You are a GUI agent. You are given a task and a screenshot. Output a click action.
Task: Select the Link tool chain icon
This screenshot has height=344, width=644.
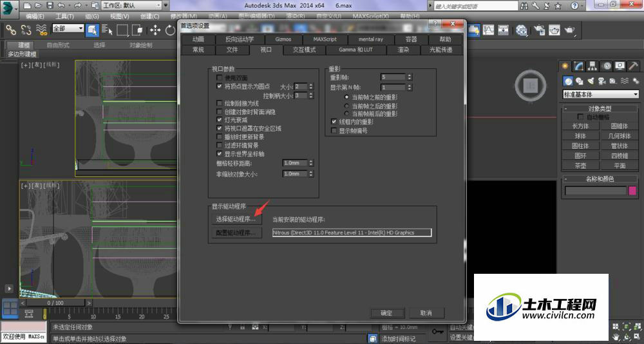point(11,30)
